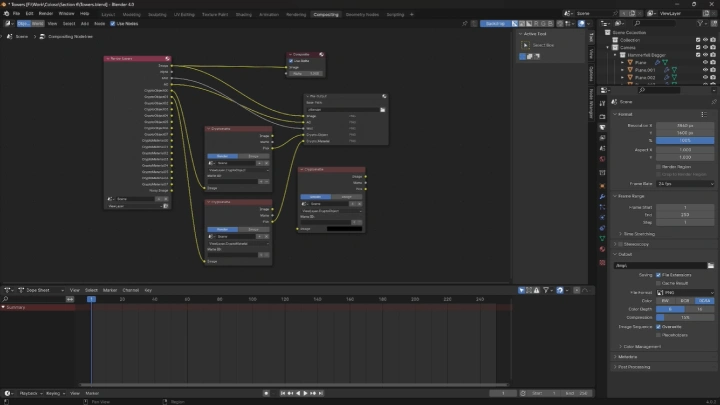Screen dimensions: 720x405
Task: Choose the Extend selection mode icon
Action: [x=529, y=56]
